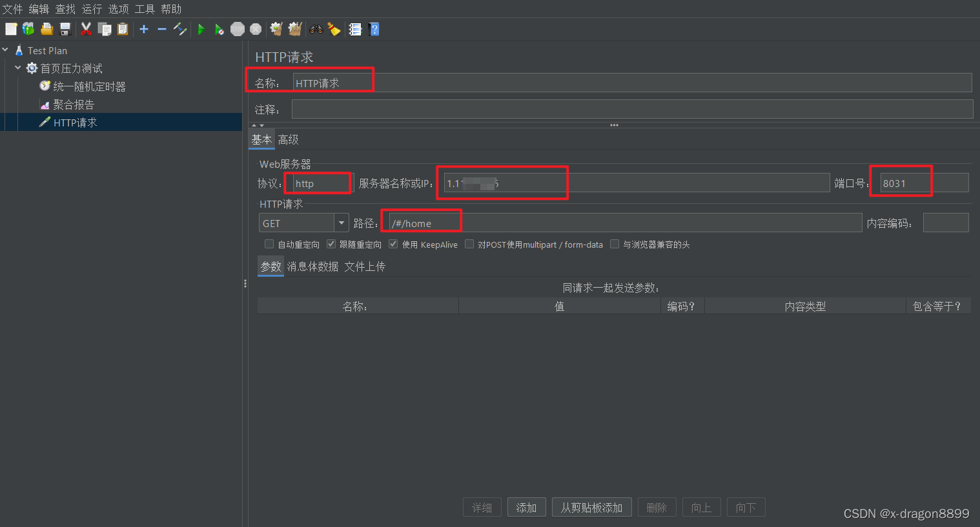Click the gray Stop sign icon
The height and width of the screenshot is (527, 980).
pyautogui.click(x=238, y=29)
